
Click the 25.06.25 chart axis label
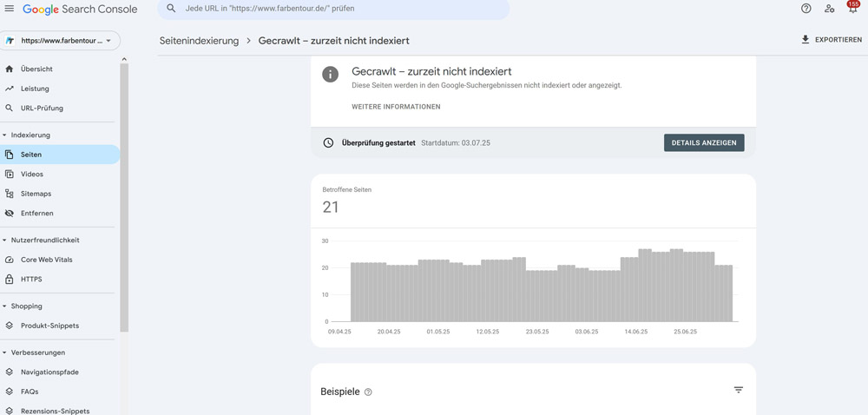[x=686, y=332]
